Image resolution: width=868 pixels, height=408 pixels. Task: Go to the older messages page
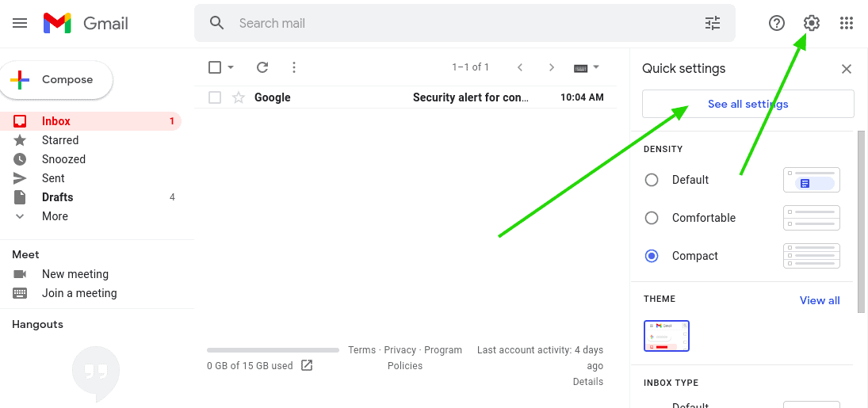(x=552, y=67)
